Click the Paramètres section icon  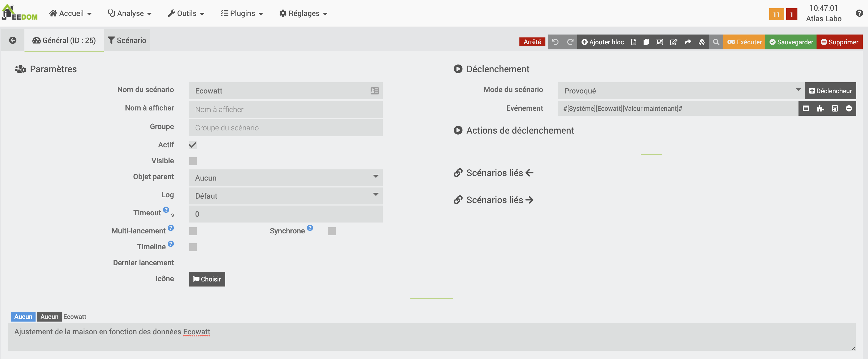click(x=20, y=69)
